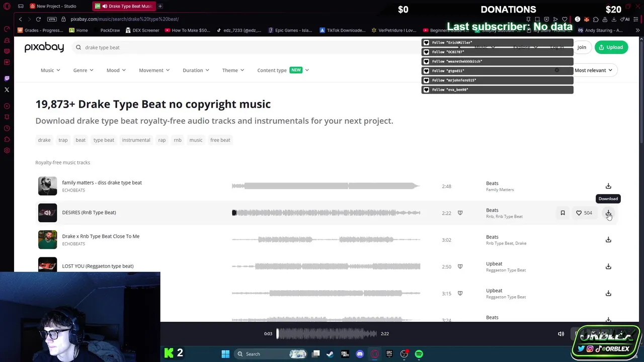Expand the Theme filter dropdown
This screenshot has height=362, width=644.
[x=233, y=70]
